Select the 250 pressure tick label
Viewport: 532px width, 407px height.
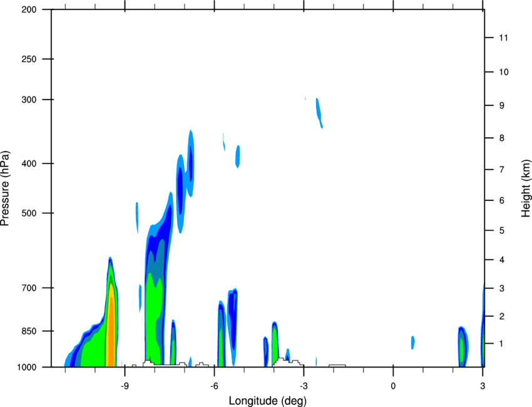29,59
